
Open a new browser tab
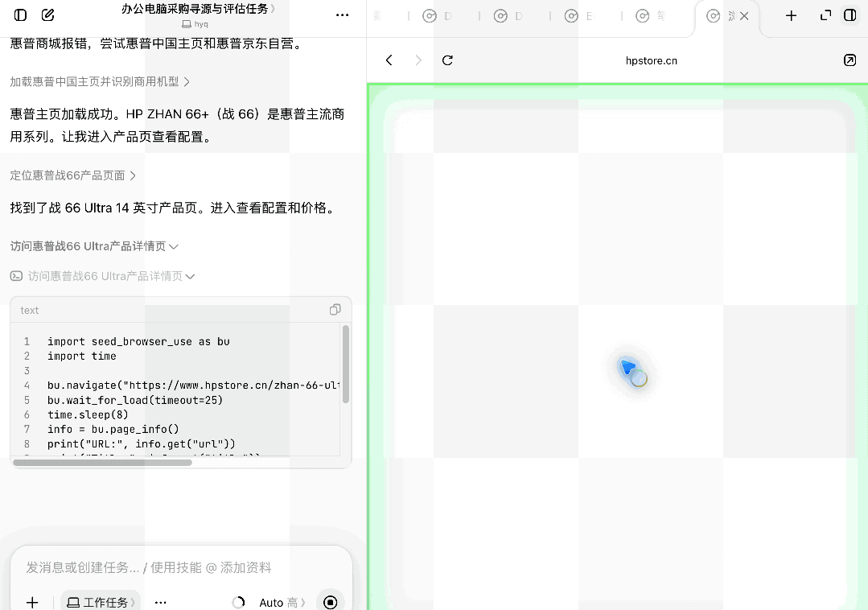pyautogui.click(x=791, y=15)
